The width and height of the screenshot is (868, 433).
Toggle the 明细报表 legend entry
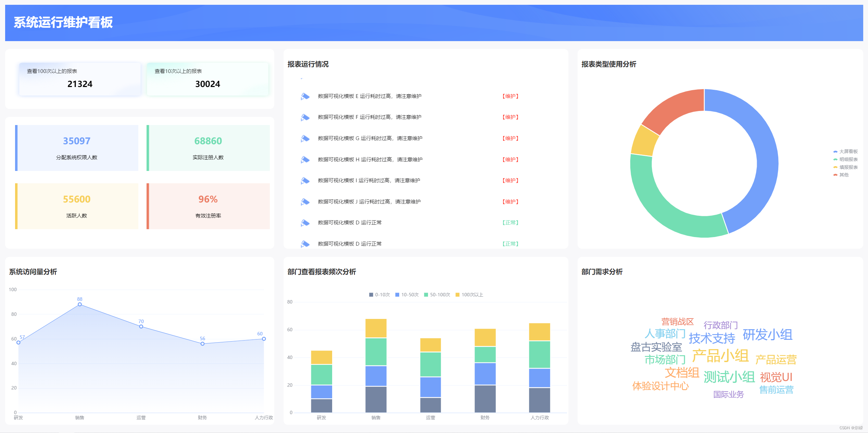tap(845, 159)
